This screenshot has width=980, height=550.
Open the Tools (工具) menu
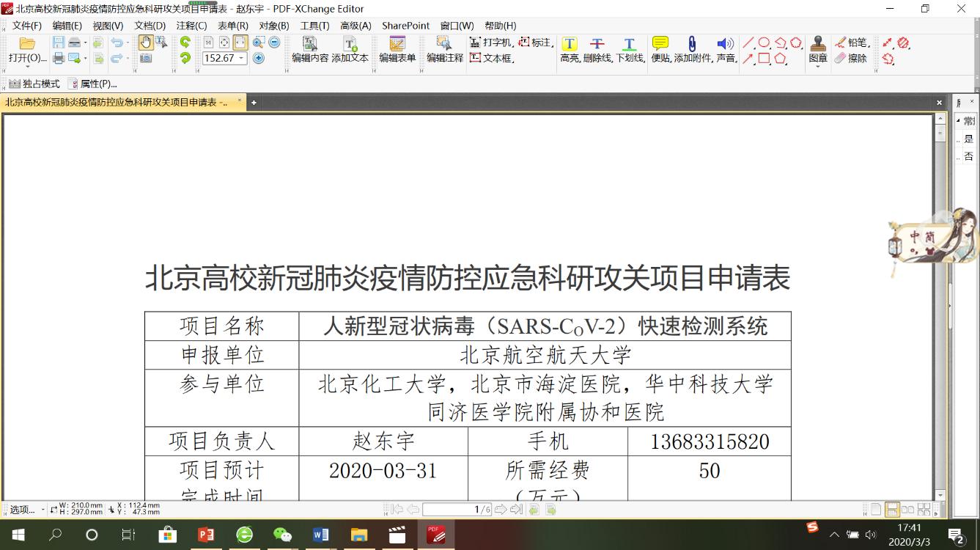(314, 26)
